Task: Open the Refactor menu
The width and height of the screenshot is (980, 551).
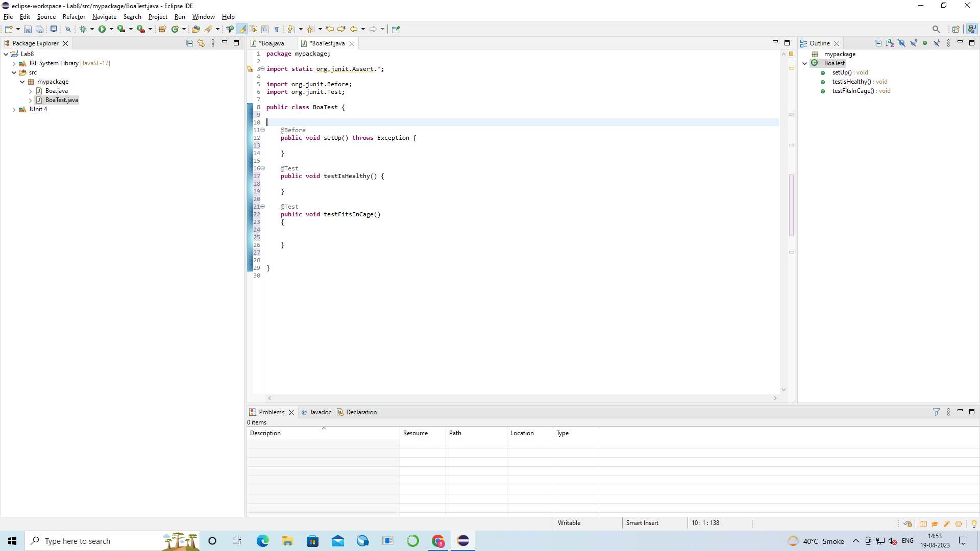Action: 74,17
